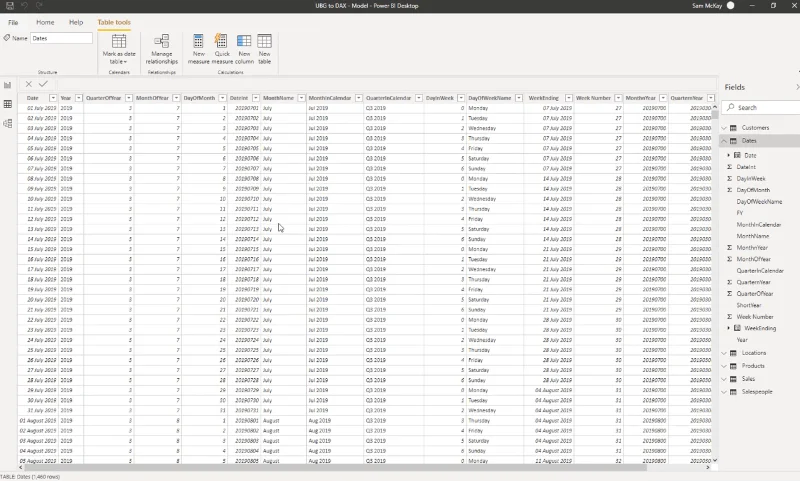
Task: Click the DayInWeek column header
Action: (x=440, y=98)
